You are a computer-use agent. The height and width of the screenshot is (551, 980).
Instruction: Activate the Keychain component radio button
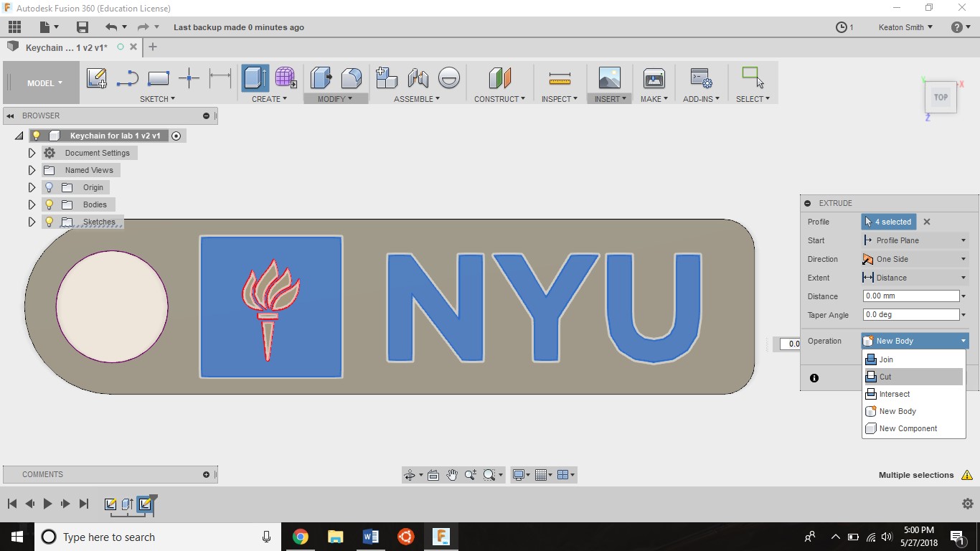pos(176,136)
